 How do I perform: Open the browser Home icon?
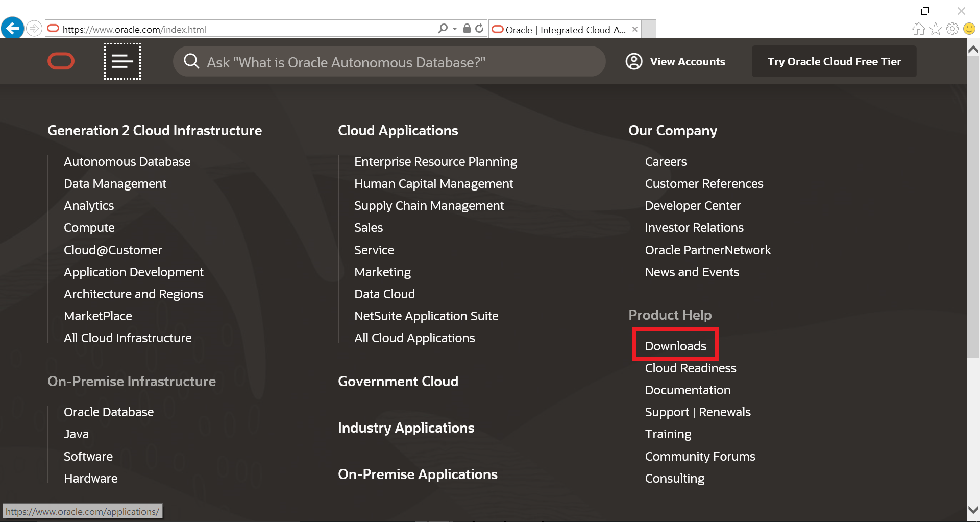click(x=918, y=29)
